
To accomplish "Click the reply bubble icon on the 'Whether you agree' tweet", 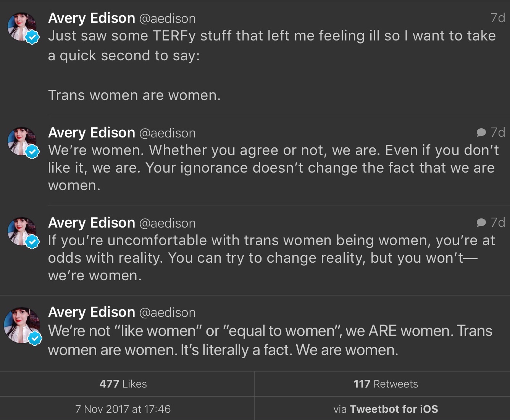I will (481, 132).
